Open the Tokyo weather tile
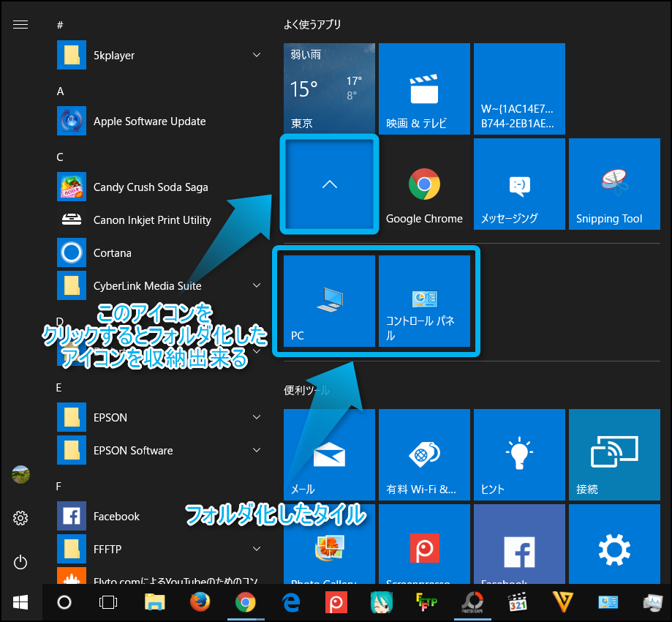The image size is (672, 622). coord(329,89)
